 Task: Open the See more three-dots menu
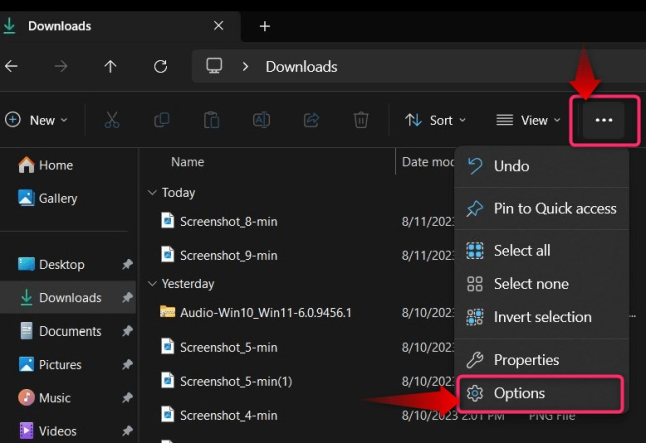[x=604, y=120]
